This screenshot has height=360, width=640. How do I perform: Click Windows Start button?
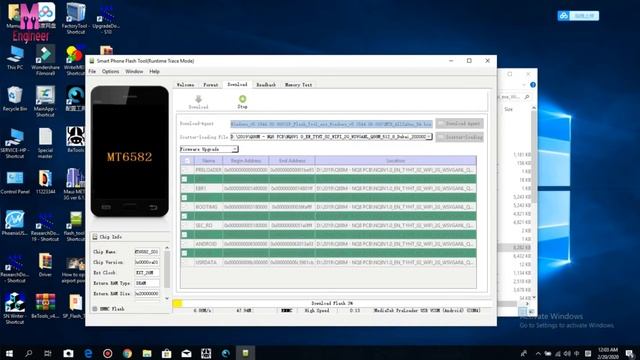point(9,353)
